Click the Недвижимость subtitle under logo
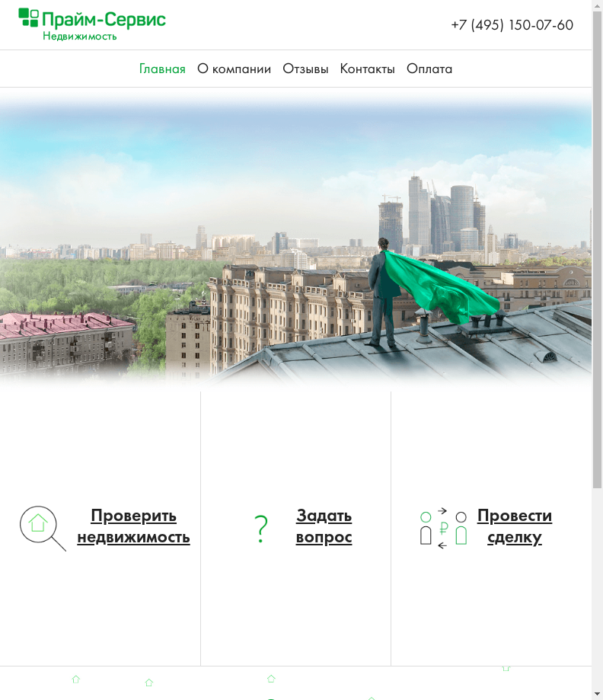603x700 pixels. coord(80,36)
